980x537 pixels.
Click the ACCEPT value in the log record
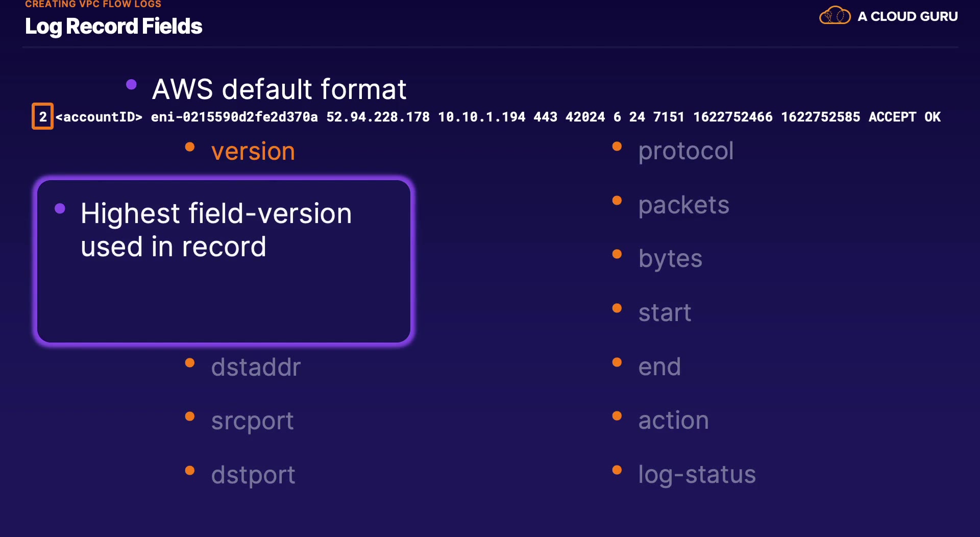click(892, 117)
